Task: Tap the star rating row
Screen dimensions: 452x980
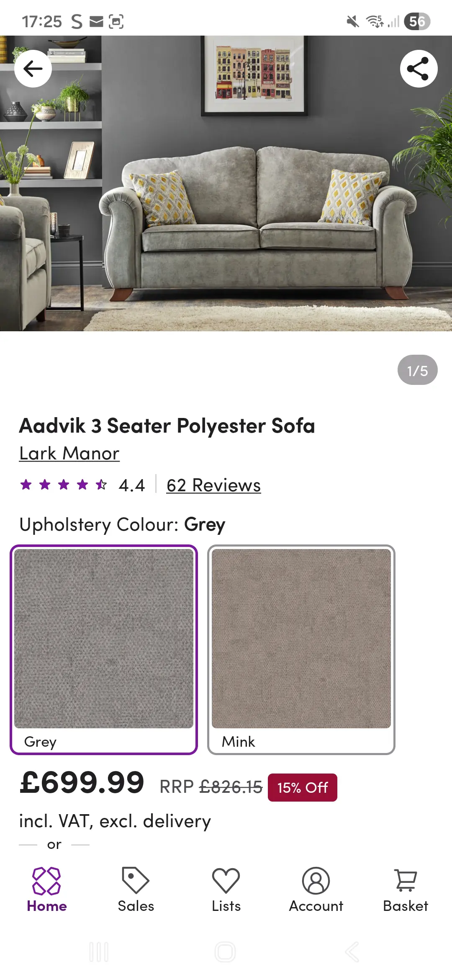Action: coord(82,485)
